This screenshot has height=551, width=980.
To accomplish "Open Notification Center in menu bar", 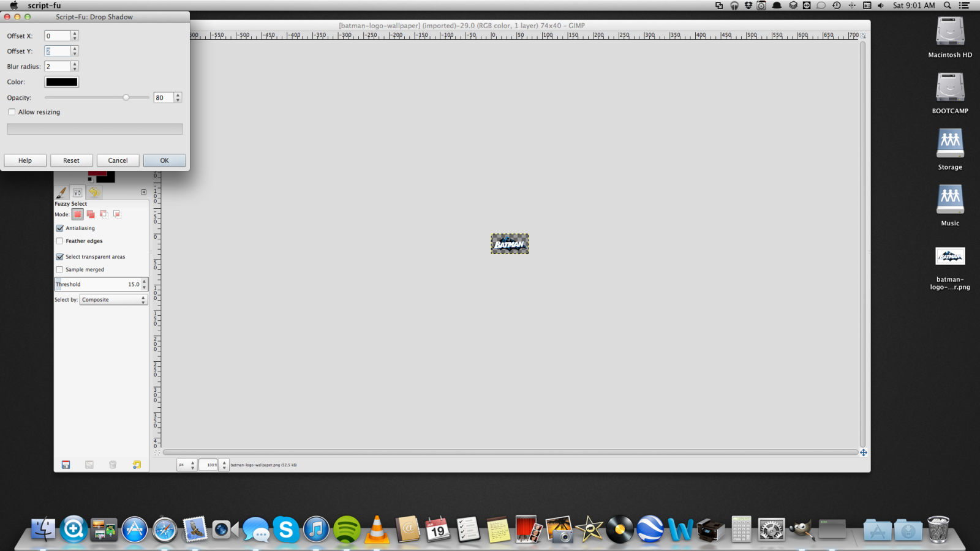I will (x=964, y=6).
